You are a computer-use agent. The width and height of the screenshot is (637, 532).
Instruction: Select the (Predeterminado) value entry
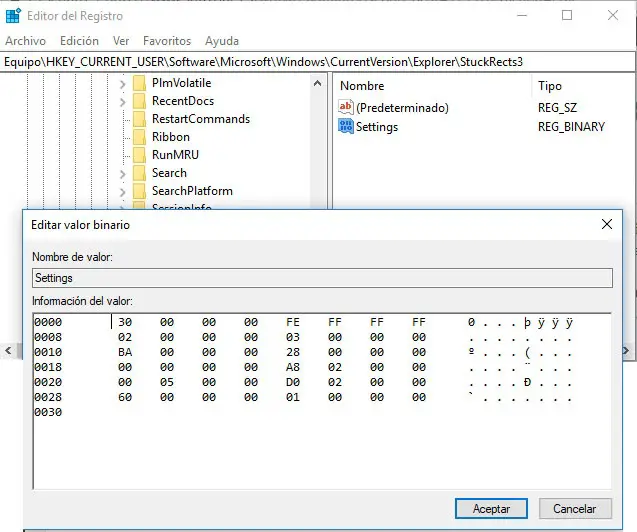click(x=402, y=108)
